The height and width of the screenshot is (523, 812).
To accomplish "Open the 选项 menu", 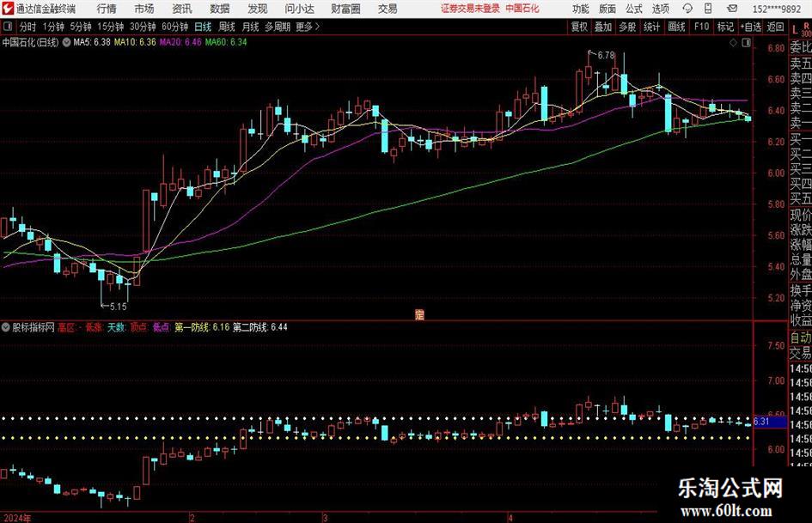I will click(x=660, y=9).
